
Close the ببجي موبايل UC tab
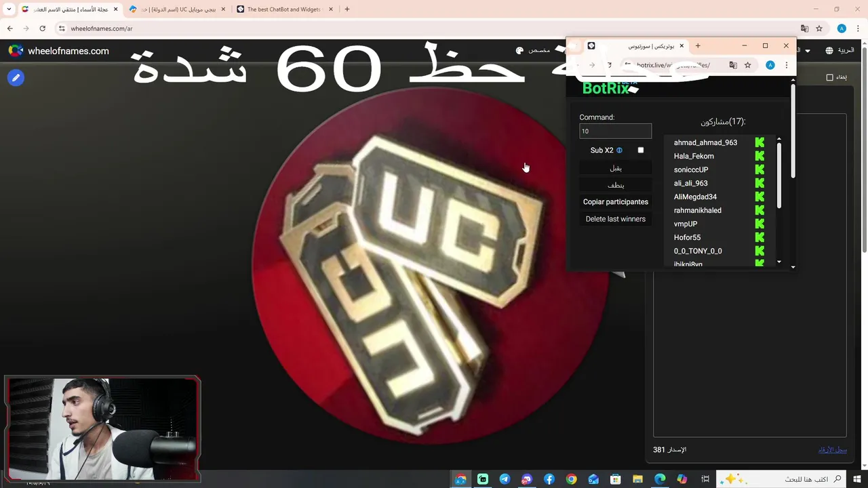[x=223, y=9]
